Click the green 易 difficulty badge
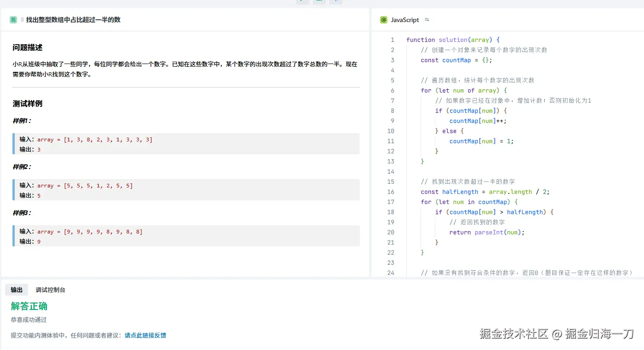The width and height of the screenshot is (644, 350). pyautogui.click(x=13, y=20)
